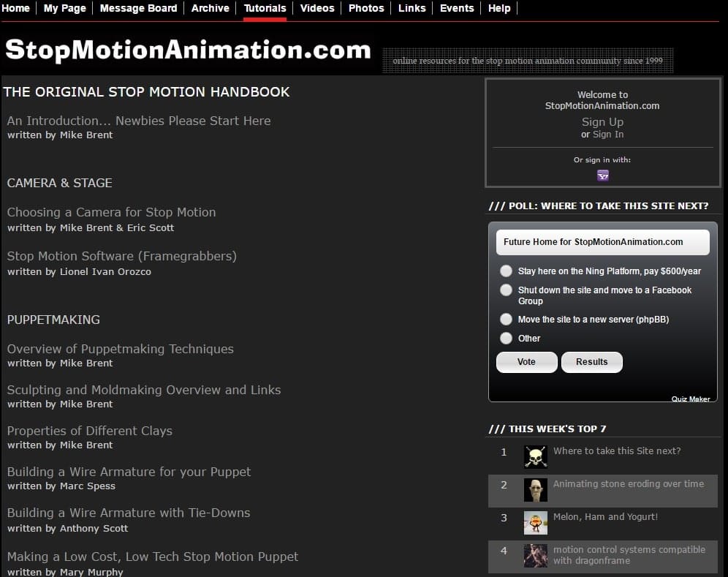728x577 pixels.
Task: Show poll Results
Action: click(x=591, y=362)
